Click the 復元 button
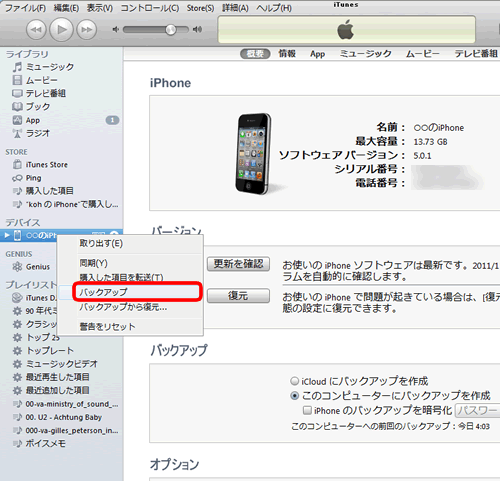 (238, 296)
